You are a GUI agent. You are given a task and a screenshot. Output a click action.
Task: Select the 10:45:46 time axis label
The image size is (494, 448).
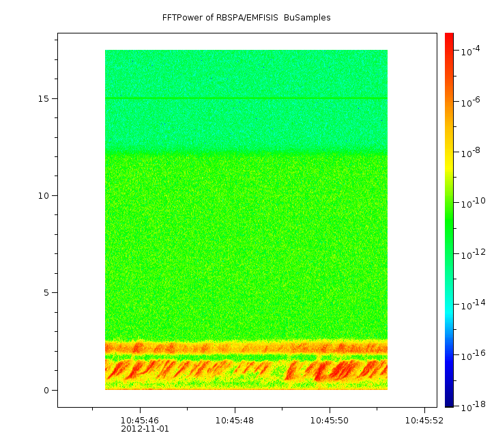tap(140, 420)
